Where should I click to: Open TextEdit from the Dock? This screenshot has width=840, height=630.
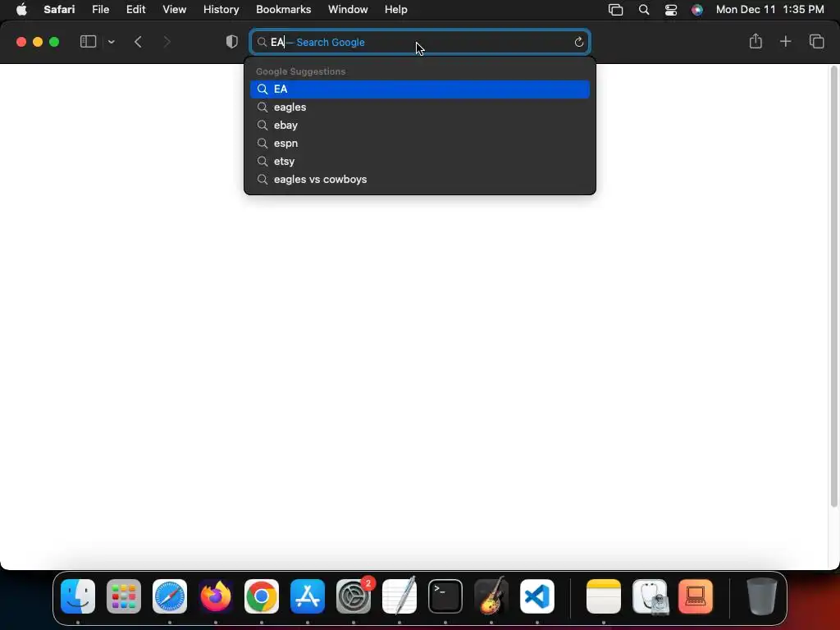399,596
